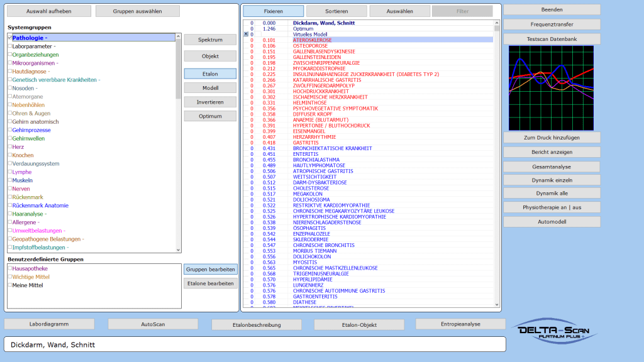This screenshot has height=362, width=644.
Task: Click the Dickdarm, Wand, Schnitt text field
Action: [x=254, y=344]
